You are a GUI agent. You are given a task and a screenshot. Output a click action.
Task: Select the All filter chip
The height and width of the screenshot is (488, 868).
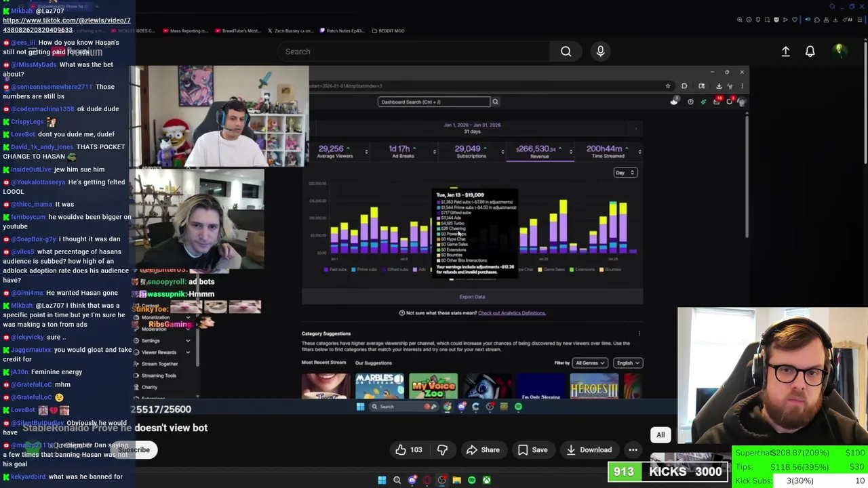coord(660,435)
